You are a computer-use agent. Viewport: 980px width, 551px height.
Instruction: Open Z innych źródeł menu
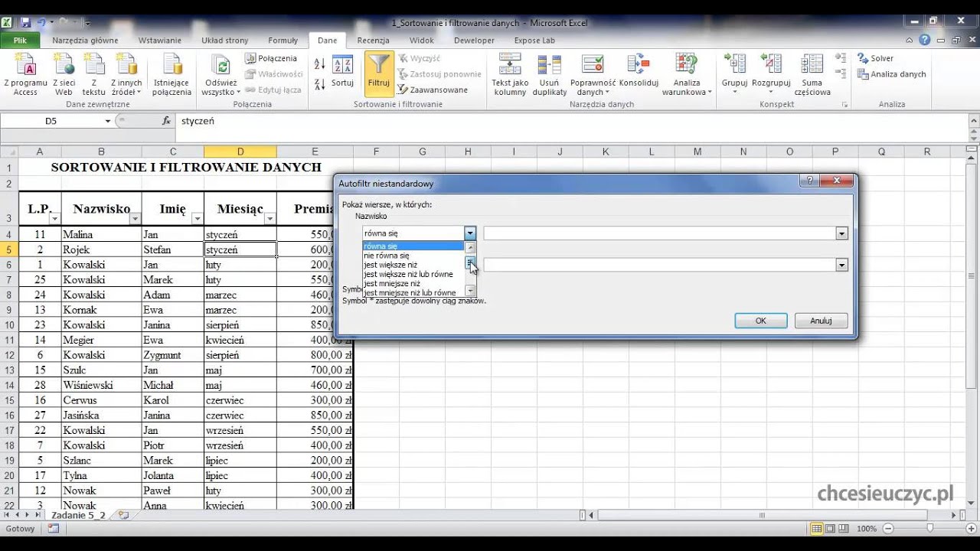coord(126,74)
